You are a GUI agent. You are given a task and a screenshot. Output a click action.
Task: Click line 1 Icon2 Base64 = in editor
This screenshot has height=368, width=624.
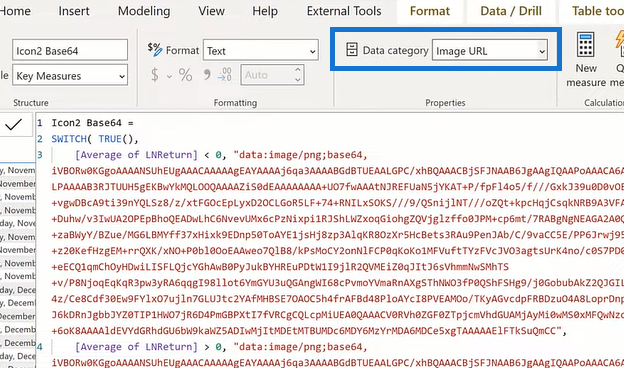coord(92,123)
